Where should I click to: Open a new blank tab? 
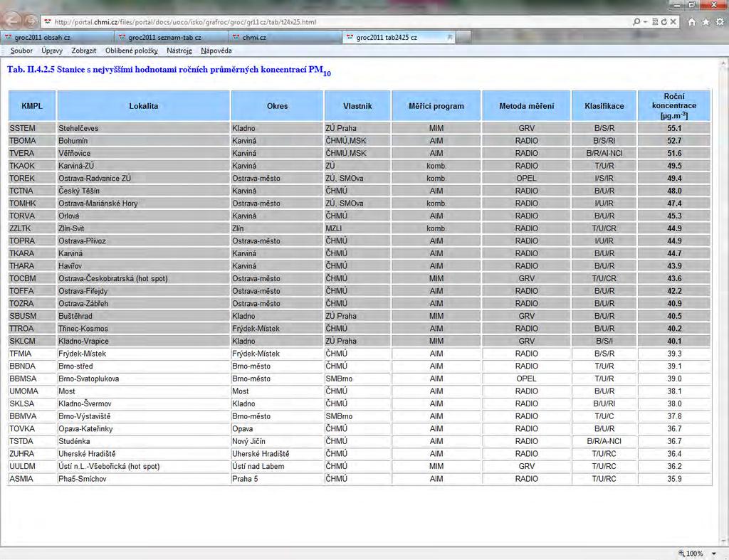point(463,37)
